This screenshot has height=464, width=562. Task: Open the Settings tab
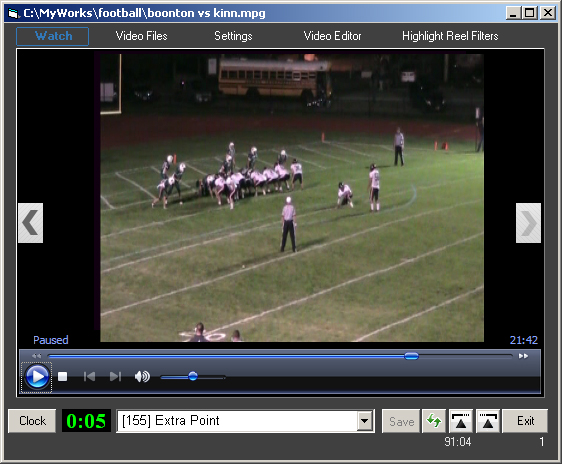(x=233, y=36)
